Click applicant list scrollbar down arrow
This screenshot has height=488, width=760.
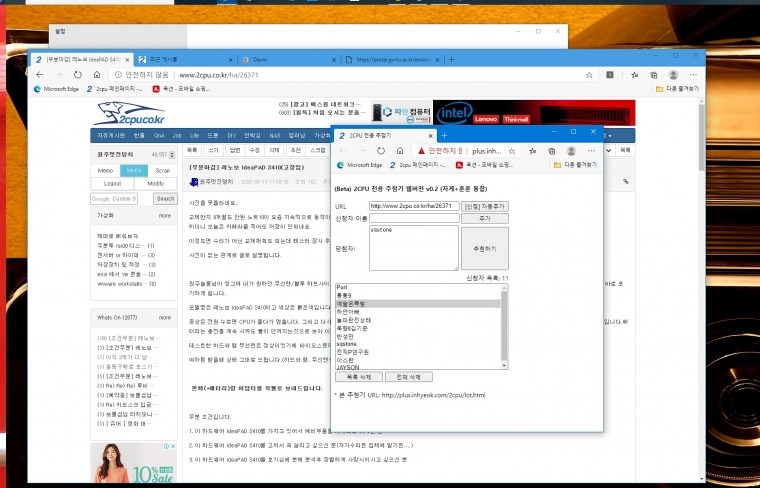[504, 365]
